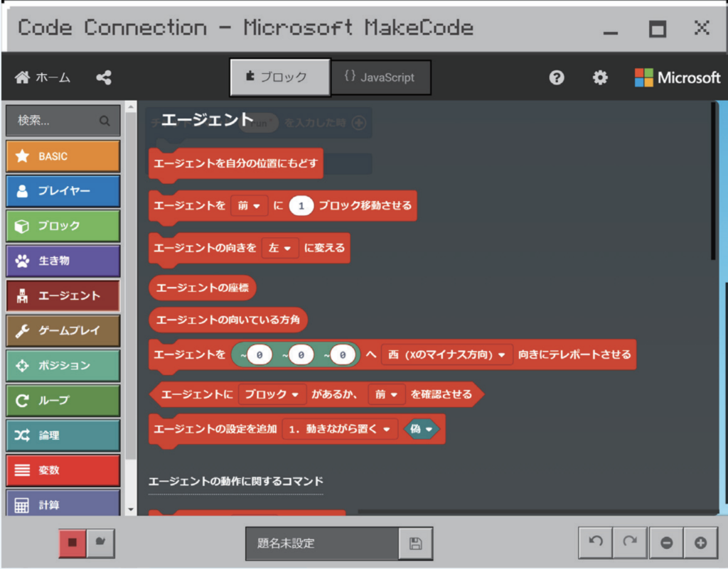Viewport: 728px width, 569px height.
Task: Open the 左 turn direction dropdown
Action: [x=279, y=248]
